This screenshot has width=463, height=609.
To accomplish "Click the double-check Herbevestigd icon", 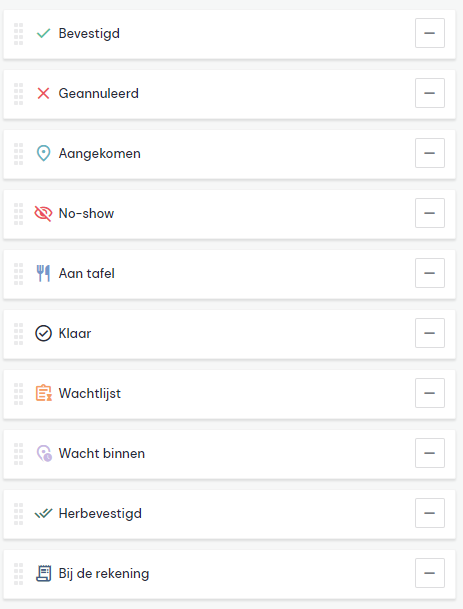I will click(44, 513).
